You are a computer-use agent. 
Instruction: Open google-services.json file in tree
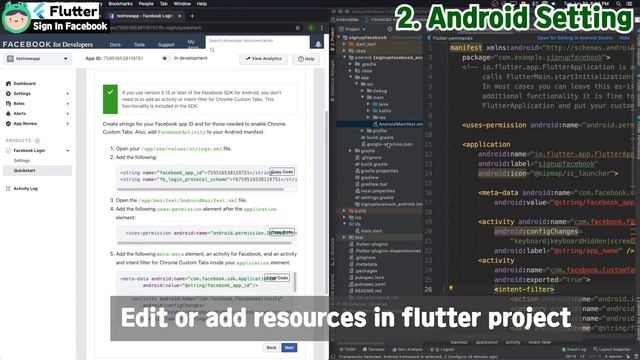[389, 144]
